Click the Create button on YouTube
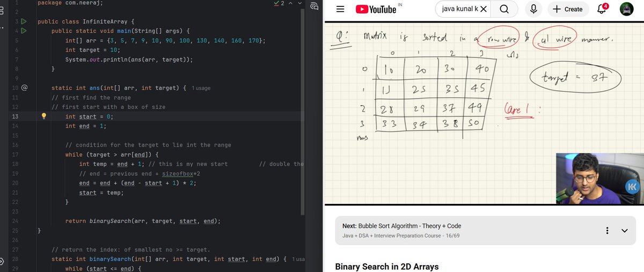This screenshot has width=644, height=272. point(568,9)
